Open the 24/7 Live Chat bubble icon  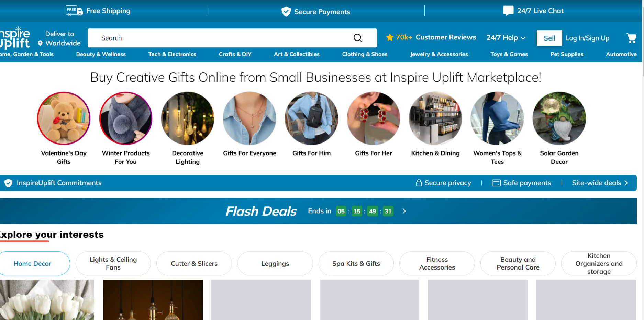tap(508, 11)
